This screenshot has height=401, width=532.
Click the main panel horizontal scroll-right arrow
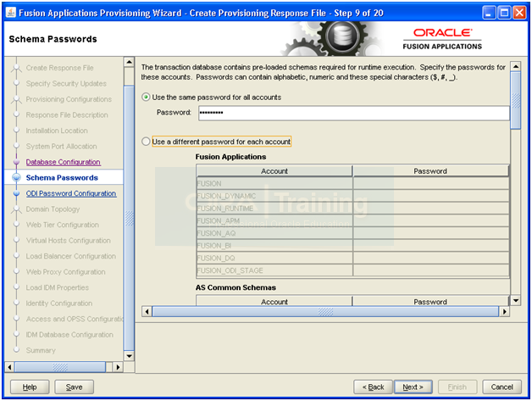(x=505, y=311)
